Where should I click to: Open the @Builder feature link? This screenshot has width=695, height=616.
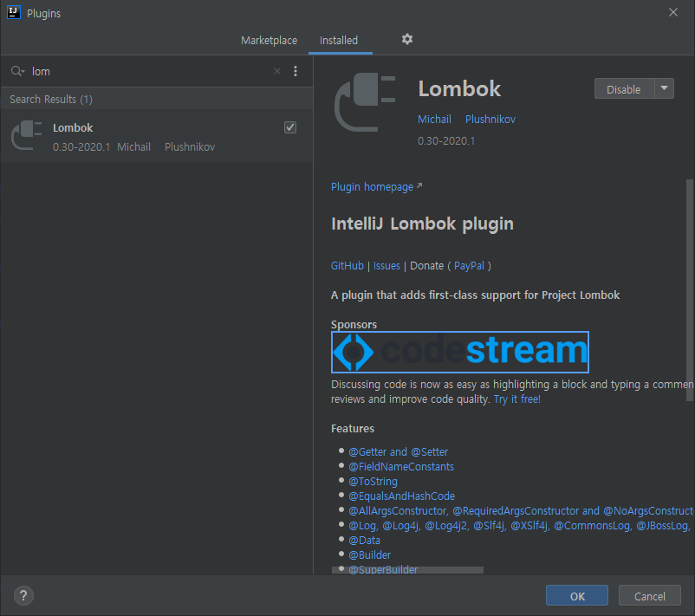point(370,554)
